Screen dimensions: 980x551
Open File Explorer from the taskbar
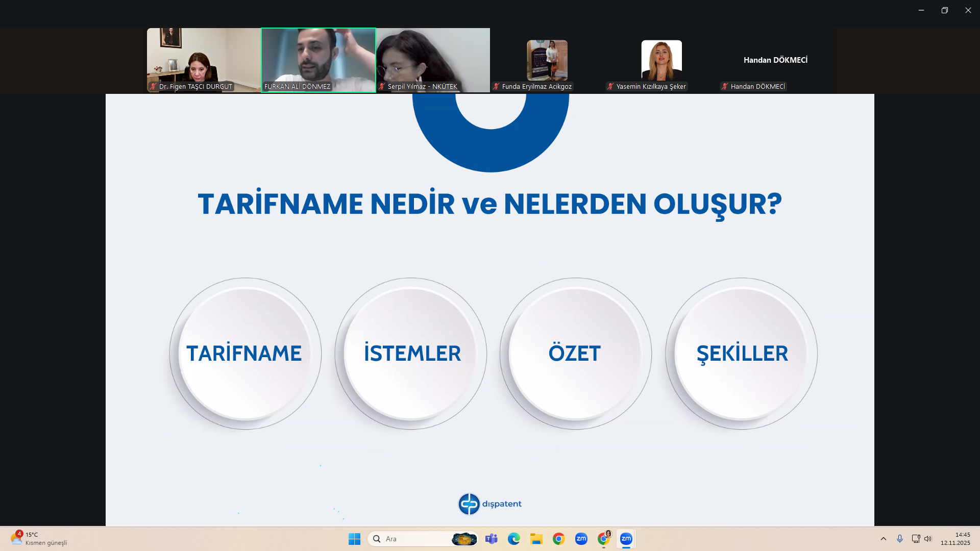536,539
